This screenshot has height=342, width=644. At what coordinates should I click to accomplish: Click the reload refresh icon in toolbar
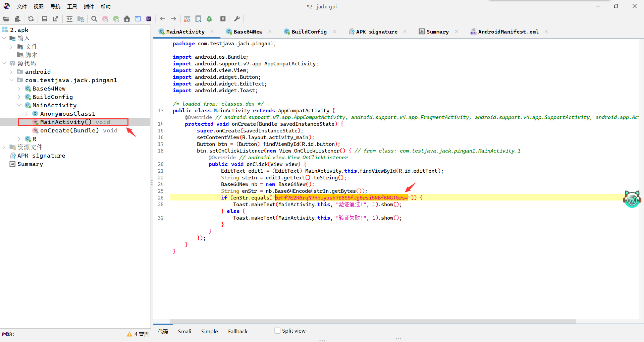pos(31,19)
